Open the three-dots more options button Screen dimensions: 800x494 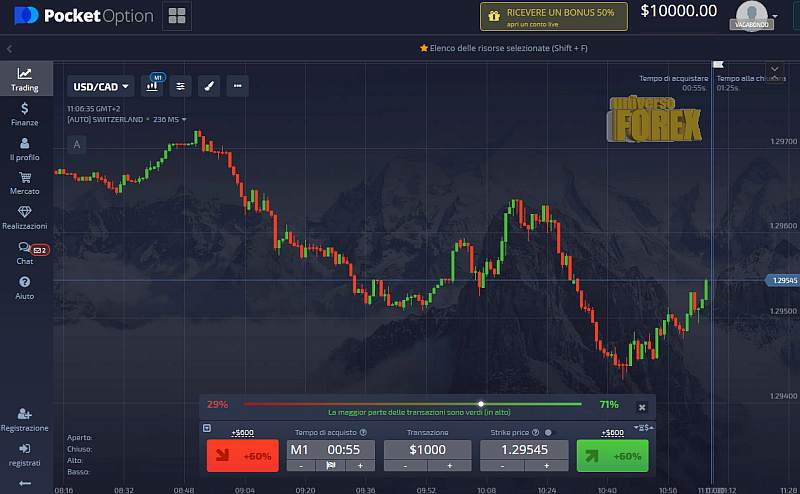237,86
